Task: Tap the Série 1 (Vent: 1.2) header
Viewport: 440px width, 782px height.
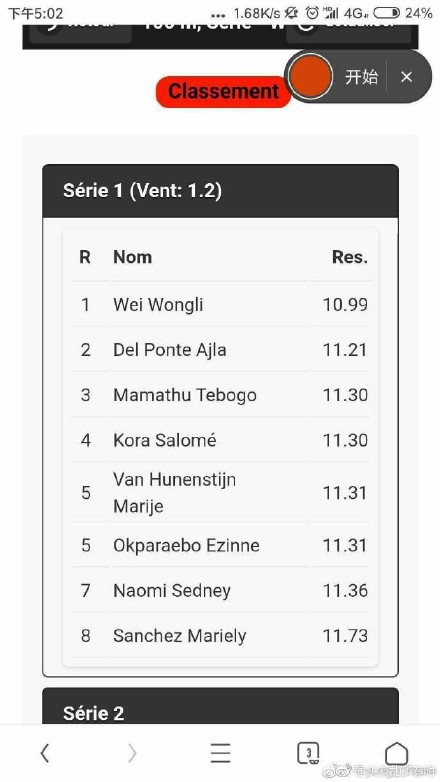Action: tap(220, 191)
